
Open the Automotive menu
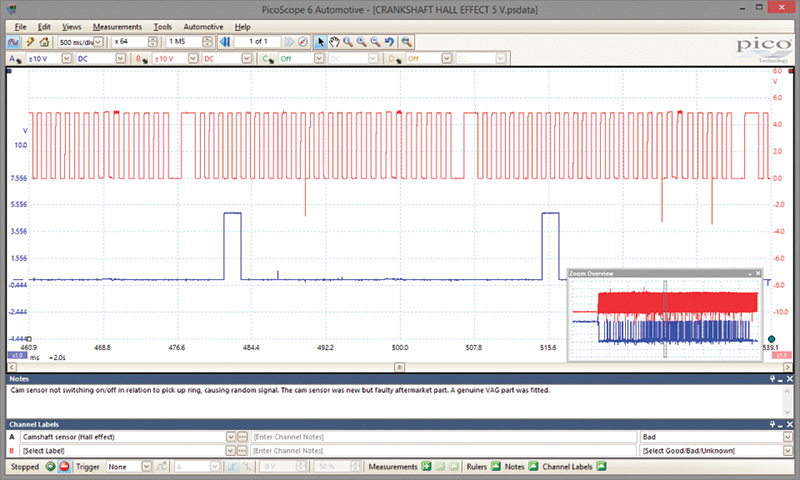tap(203, 27)
